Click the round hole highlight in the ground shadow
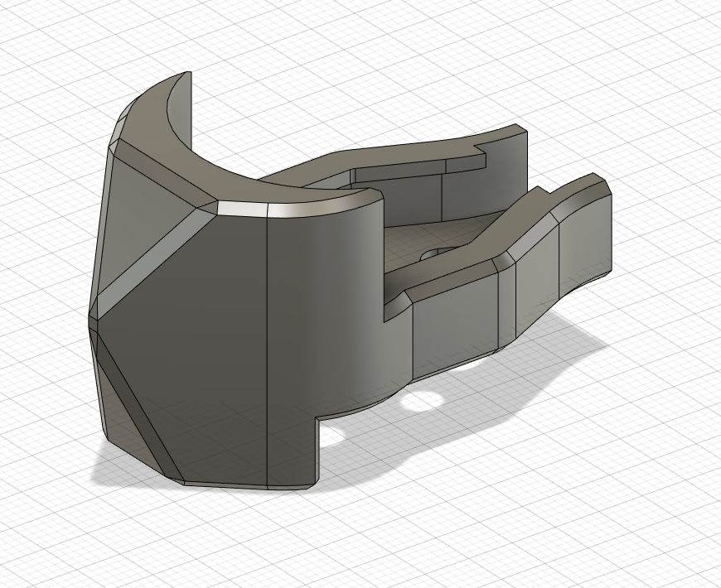The width and height of the screenshot is (721, 588). pyautogui.click(x=423, y=401)
